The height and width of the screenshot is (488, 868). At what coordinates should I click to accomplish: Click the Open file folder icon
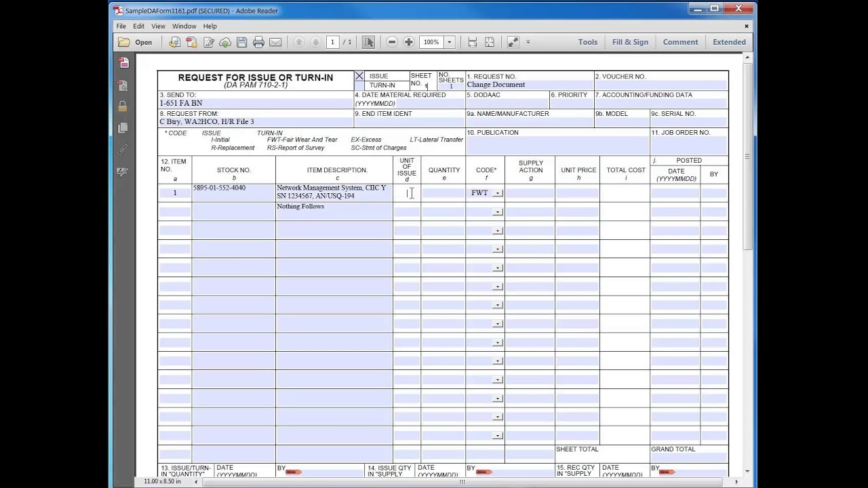pyautogui.click(x=124, y=42)
